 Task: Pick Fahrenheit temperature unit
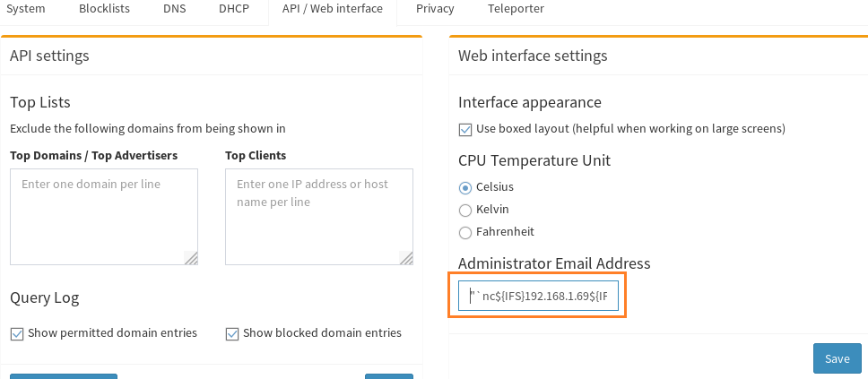click(465, 232)
